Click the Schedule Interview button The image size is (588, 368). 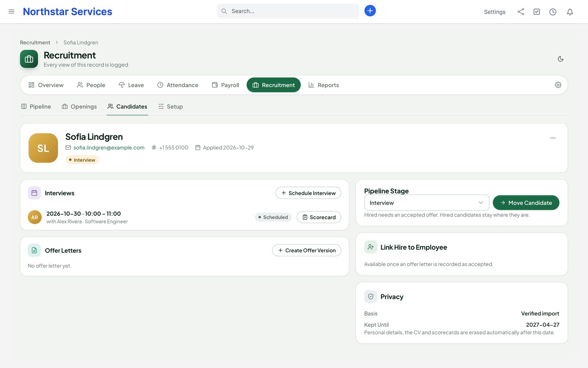point(308,193)
